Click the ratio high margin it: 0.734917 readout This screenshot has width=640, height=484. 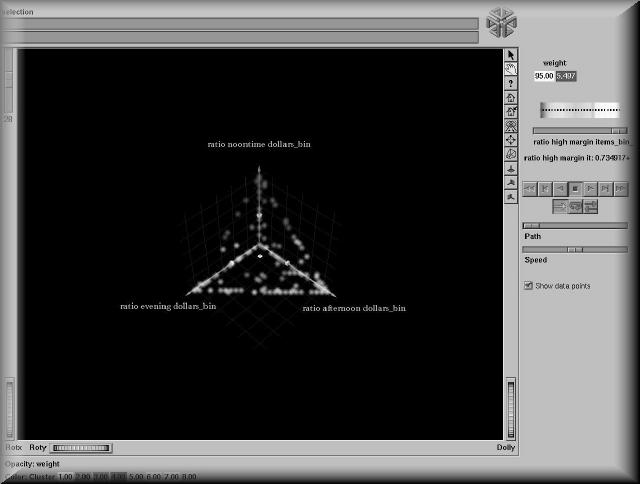click(577, 158)
